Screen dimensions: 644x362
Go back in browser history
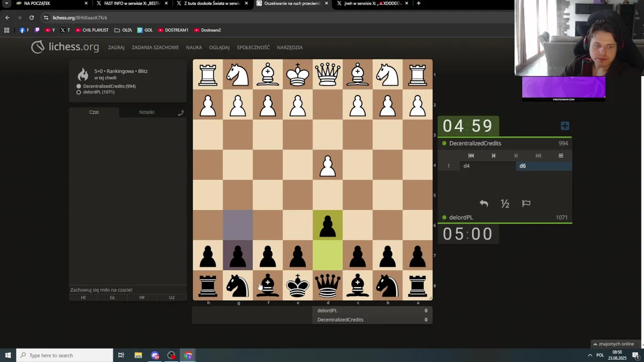pos(7,18)
